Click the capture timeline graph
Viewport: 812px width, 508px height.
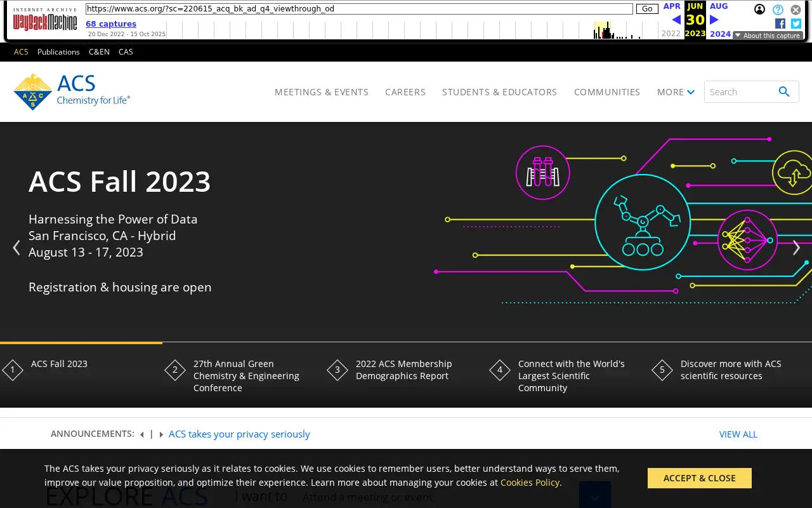coord(412,30)
